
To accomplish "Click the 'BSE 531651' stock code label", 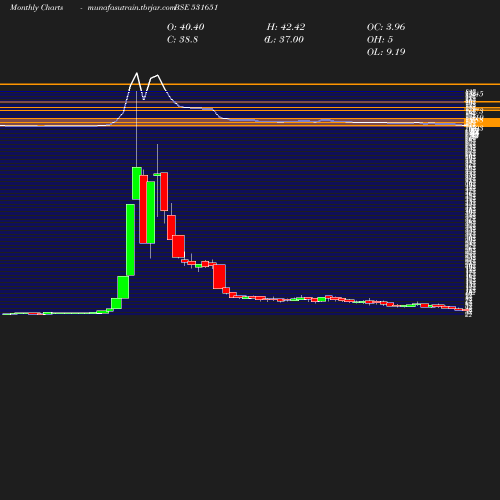I will [x=196, y=8].
